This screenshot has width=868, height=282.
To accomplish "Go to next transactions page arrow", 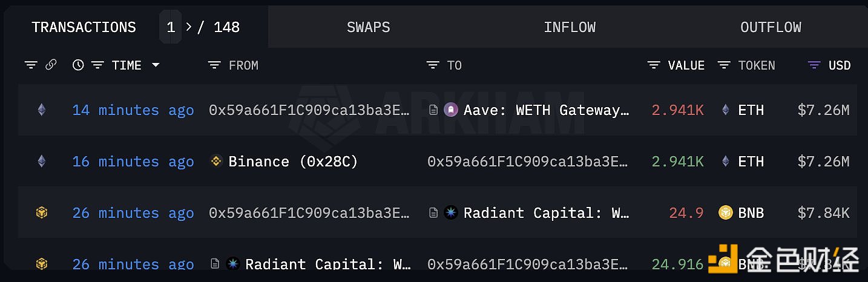I will (189, 27).
